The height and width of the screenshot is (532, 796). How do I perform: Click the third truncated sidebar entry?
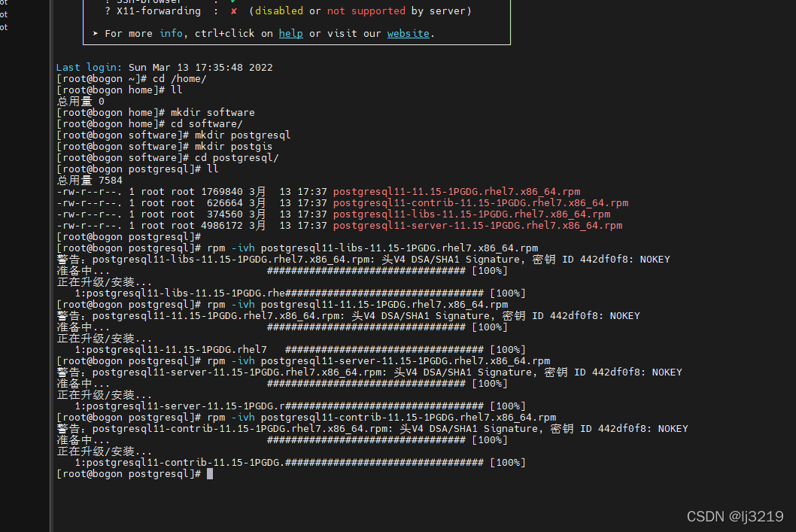tap(4, 26)
